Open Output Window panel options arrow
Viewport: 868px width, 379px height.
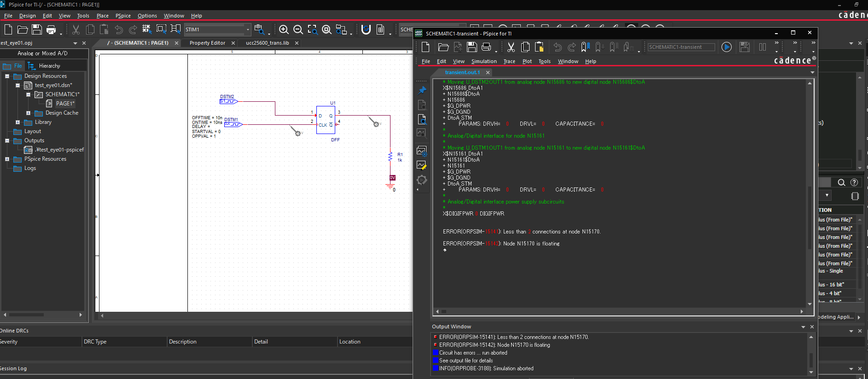pyautogui.click(x=804, y=327)
